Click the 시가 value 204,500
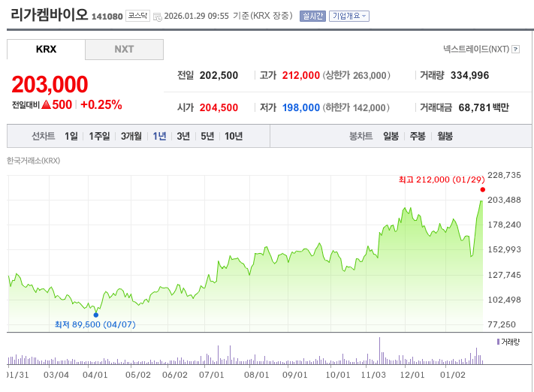Image resolution: width=534 pixels, height=392 pixels. [x=219, y=107]
